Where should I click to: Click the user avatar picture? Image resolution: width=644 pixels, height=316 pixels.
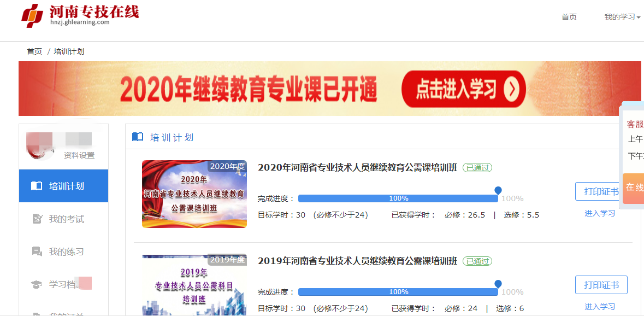coord(39,145)
